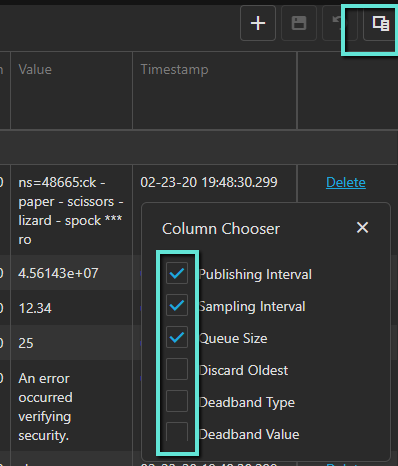Enable the Discard Oldest column
Viewport: 398px width, 466px height.
pos(177,369)
